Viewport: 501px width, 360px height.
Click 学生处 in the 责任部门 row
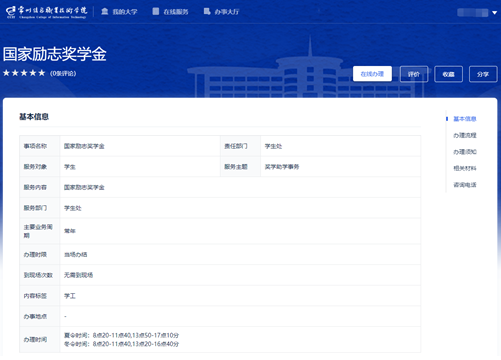point(273,146)
